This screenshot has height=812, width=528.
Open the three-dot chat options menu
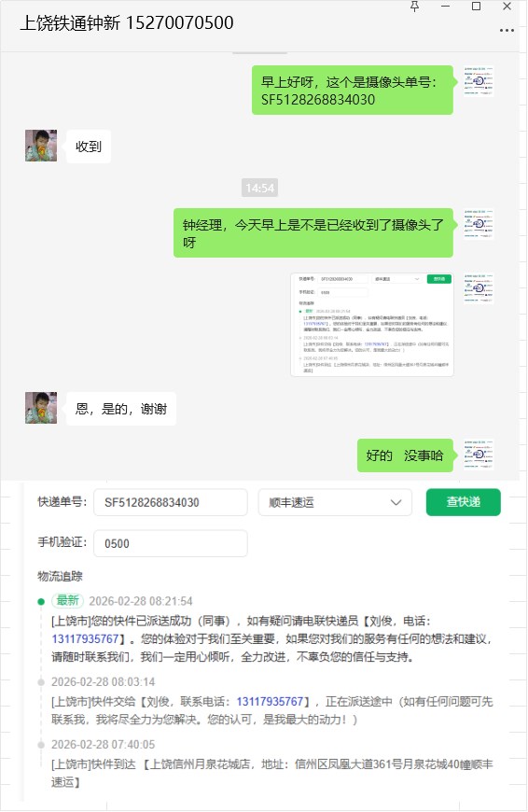tap(507, 31)
